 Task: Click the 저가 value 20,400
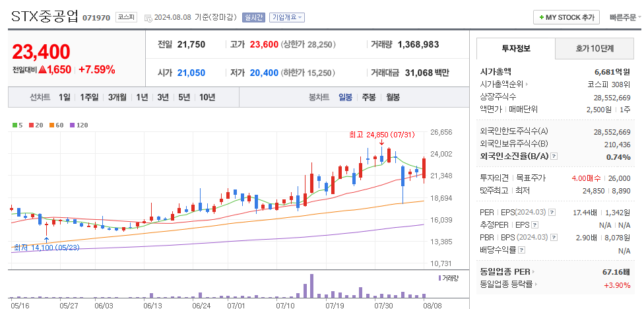(264, 73)
